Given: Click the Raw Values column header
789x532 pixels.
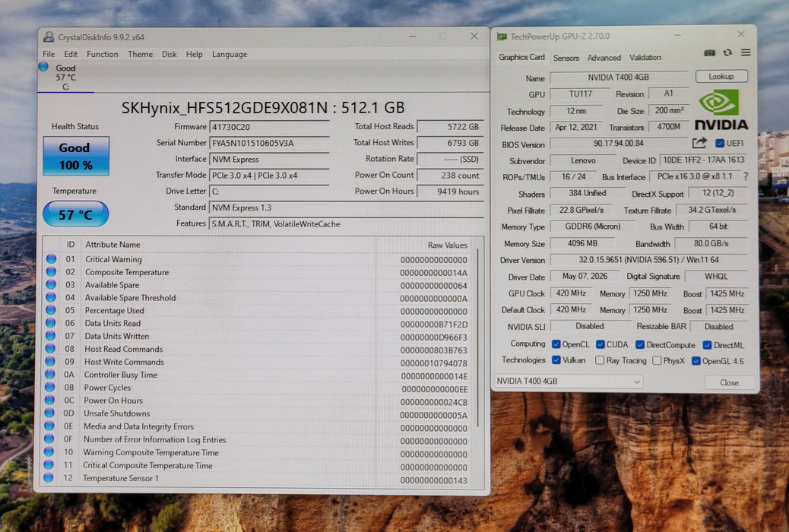Looking at the screenshot, I should (x=448, y=245).
